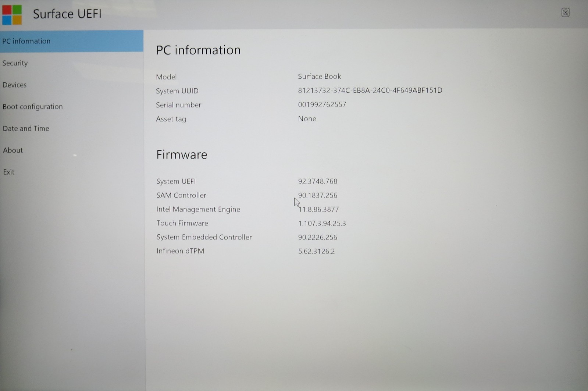
Task: Click the icon in the top-right corner
Action: (x=565, y=13)
